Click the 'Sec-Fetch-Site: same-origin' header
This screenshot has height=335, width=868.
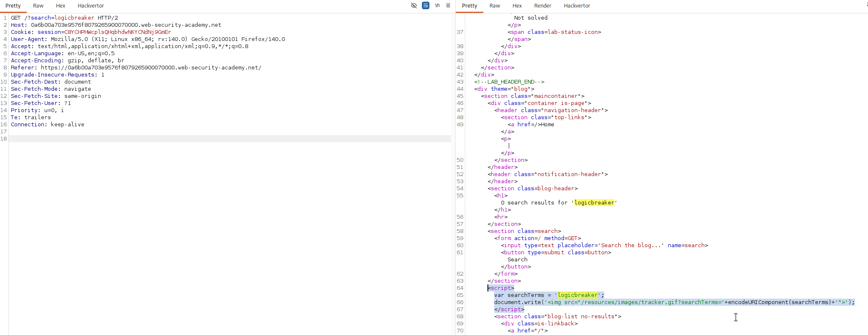(56, 96)
